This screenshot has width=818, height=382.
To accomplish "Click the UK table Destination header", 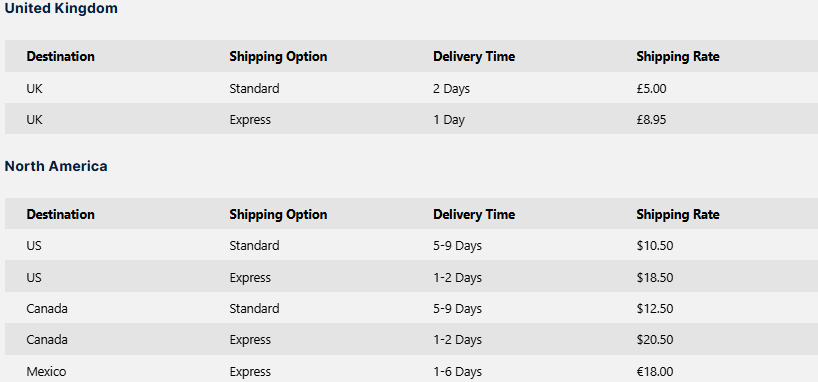I will click(x=61, y=56).
